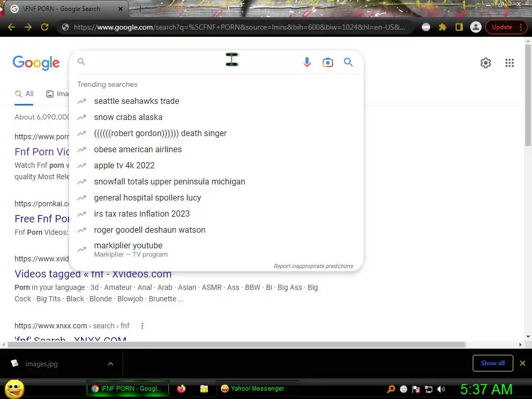Click the browser Forward arrow
The image size is (532, 399).
[28, 27]
